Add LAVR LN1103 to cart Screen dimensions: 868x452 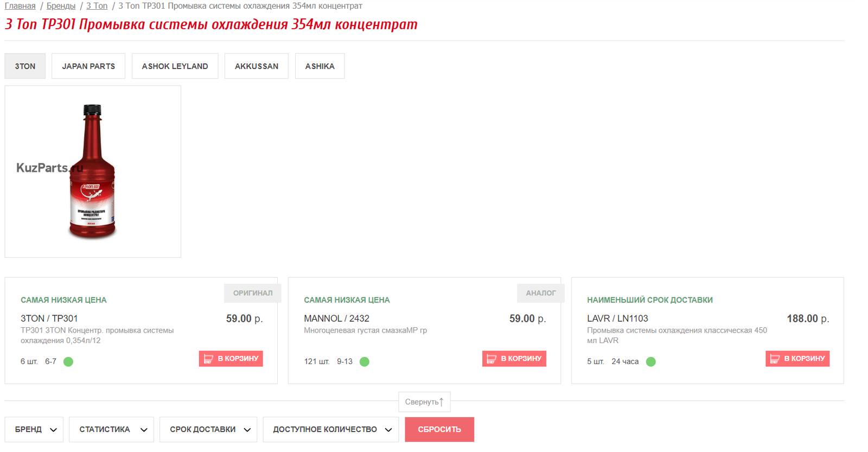(x=797, y=359)
